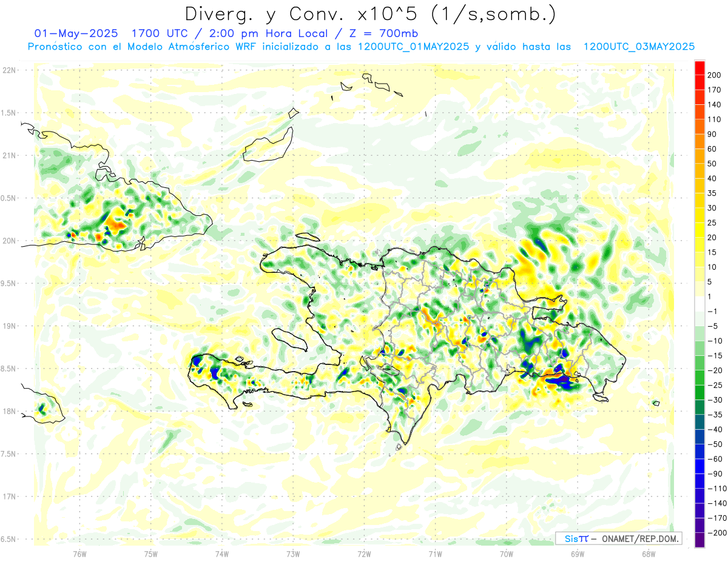Click the '-90' colorbar label
Viewport: 728px width, 562px height.
tap(714, 473)
